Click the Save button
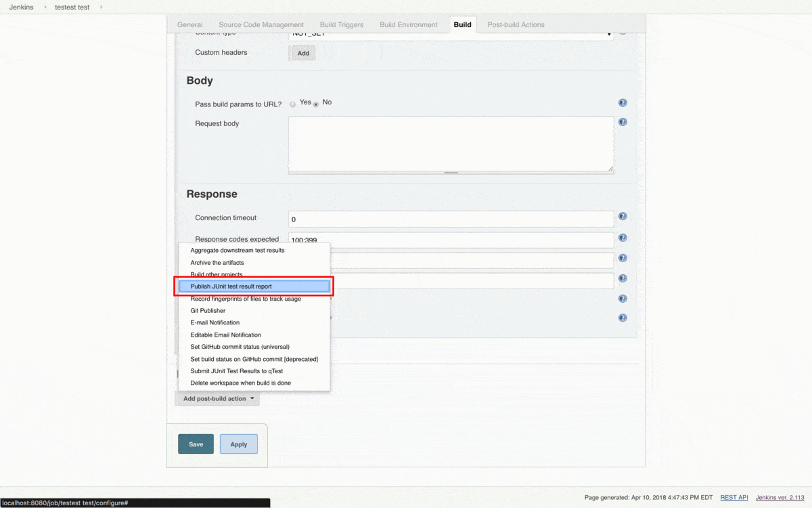The height and width of the screenshot is (508, 812). (x=196, y=444)
